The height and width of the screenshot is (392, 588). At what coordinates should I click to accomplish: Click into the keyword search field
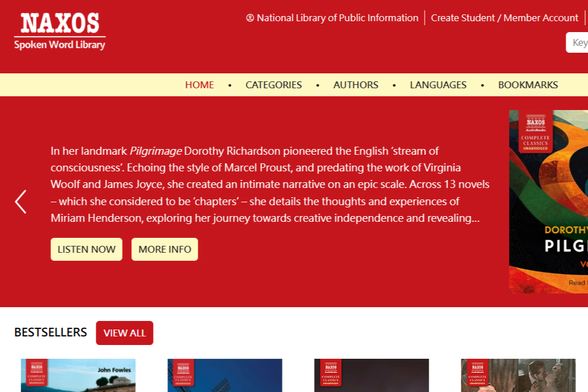[x=577, y=42]
